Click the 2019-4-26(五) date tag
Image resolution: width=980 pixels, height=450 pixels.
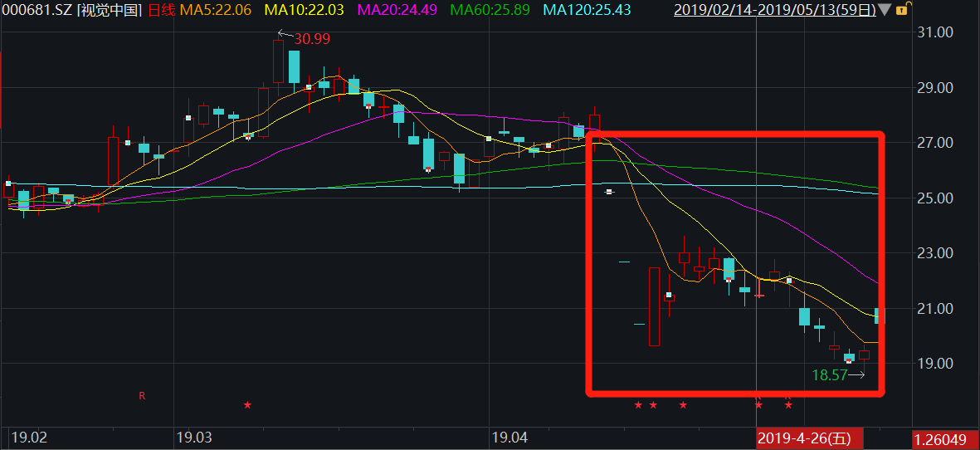[x=809, y=438]
